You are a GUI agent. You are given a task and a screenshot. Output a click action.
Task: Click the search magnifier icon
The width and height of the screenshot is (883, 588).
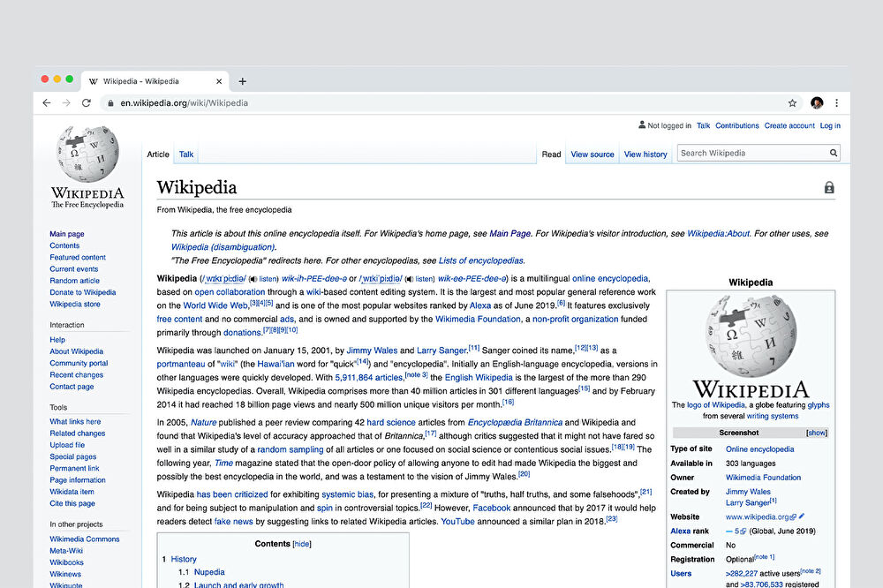[833, 153]
